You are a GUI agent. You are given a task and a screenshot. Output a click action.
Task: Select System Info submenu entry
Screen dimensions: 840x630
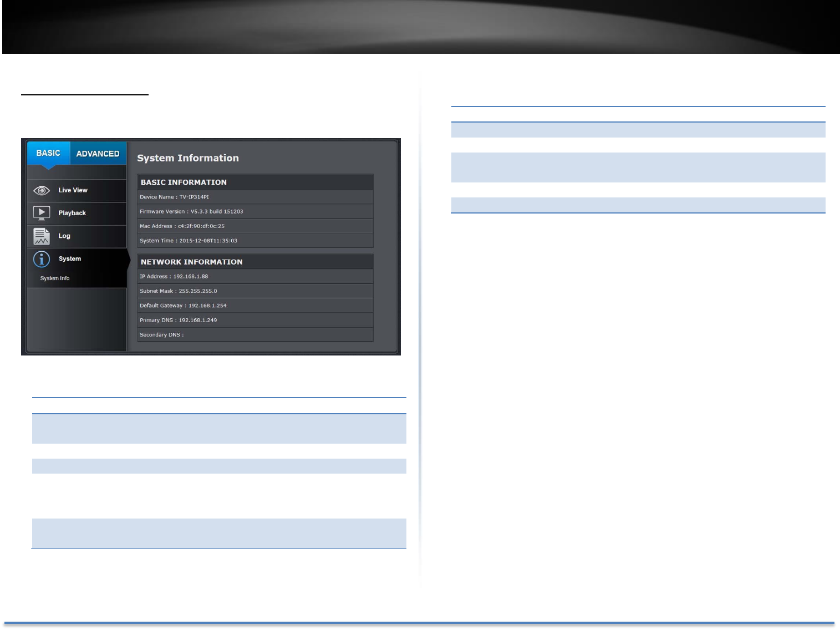click(x=55, y=278)
